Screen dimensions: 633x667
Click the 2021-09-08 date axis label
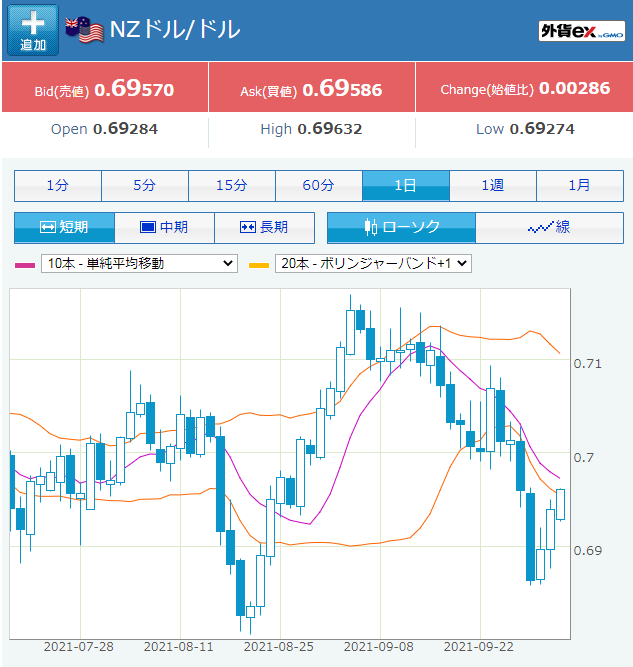[x=379, y=647]
